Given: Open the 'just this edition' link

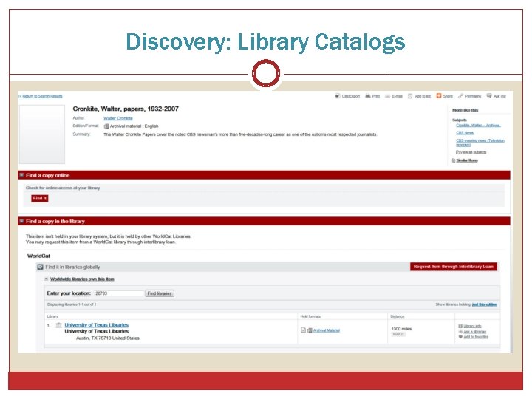Looking at the screenshot, I should [485, 304].
